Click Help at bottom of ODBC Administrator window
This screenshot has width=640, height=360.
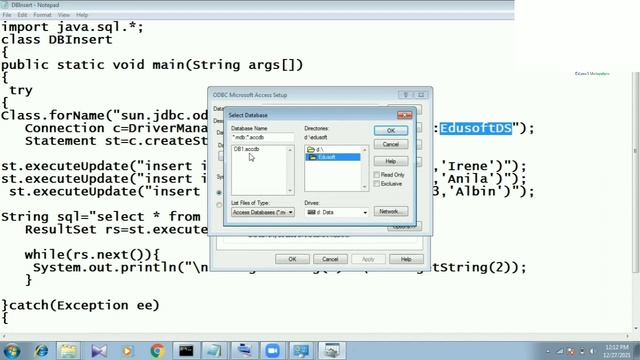[x=406, y=259]
